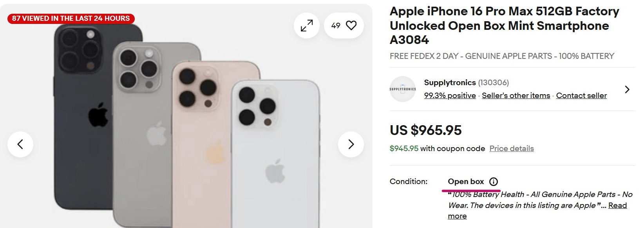Click the red 87 viewed badge
Image resolution: width=644 pixels, height=228 pixels.
71,18
